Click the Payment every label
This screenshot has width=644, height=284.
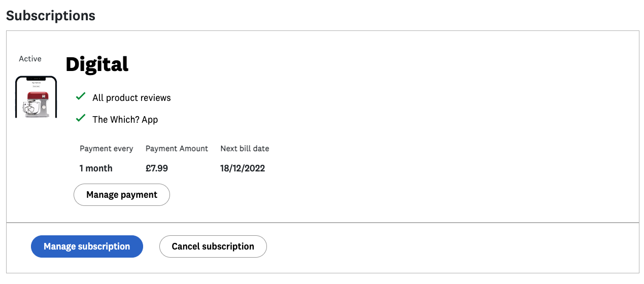coord(106,149)
